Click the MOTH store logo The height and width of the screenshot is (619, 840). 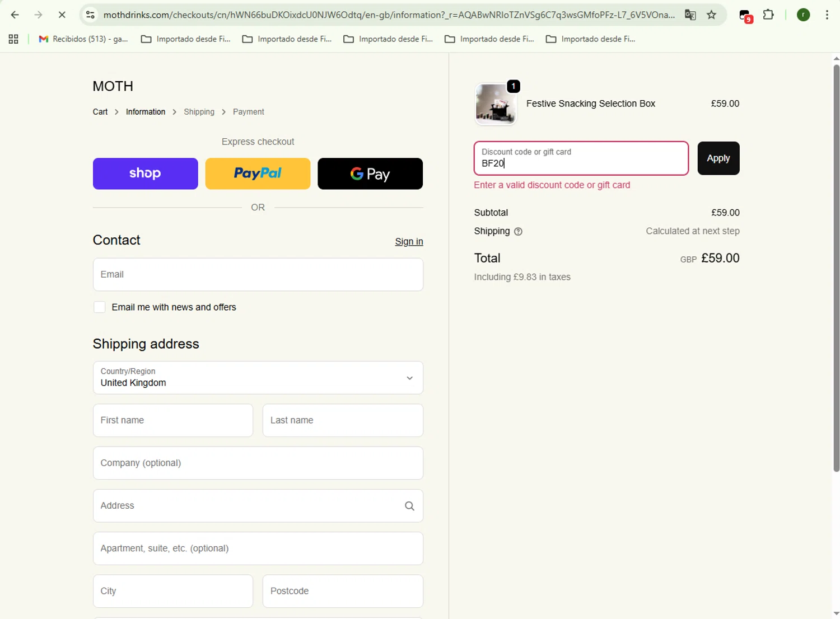coord(113,86)
